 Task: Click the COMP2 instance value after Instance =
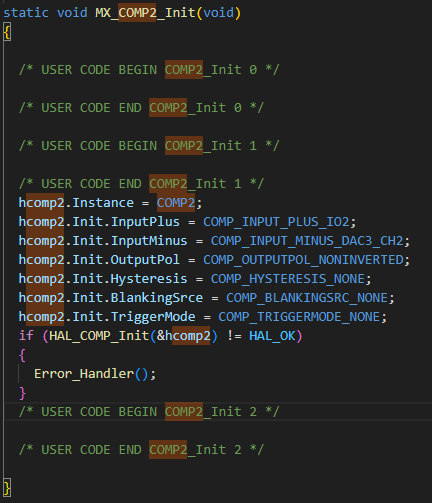pyautogui.click(x=176, y=203)
